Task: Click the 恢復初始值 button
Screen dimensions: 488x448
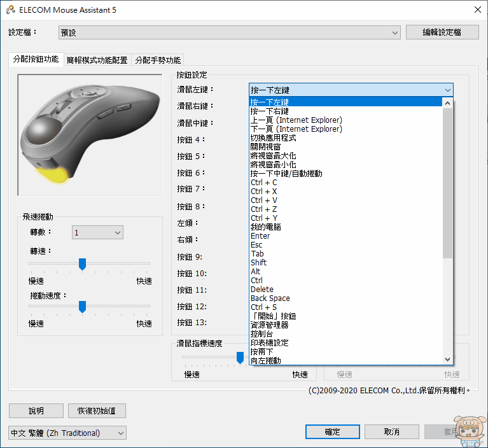Action: coord(97,411)
